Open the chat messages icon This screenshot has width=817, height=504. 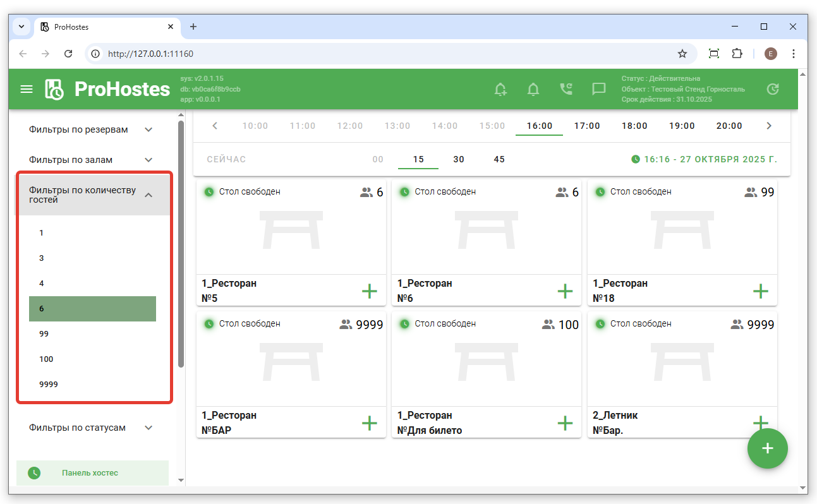(x=599, y=89)
